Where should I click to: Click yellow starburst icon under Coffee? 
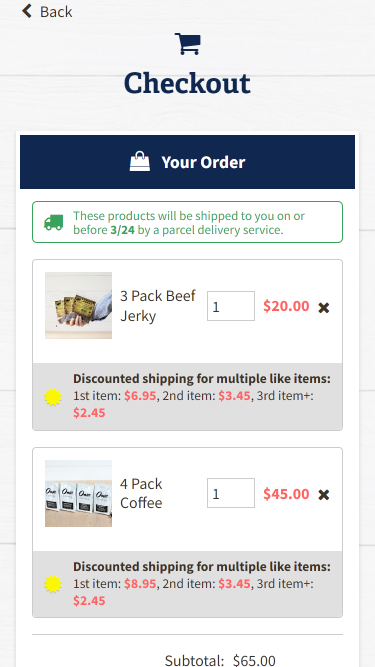click(53, 584)
